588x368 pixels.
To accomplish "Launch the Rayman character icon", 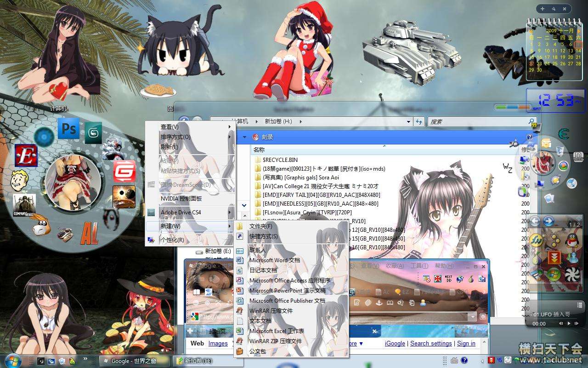I will [x=40, y=226].
